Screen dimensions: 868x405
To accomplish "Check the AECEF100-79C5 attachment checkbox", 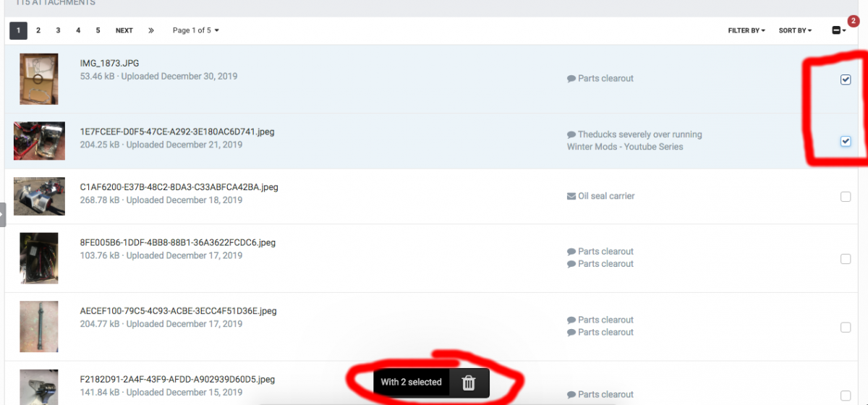I will (846, 328).
